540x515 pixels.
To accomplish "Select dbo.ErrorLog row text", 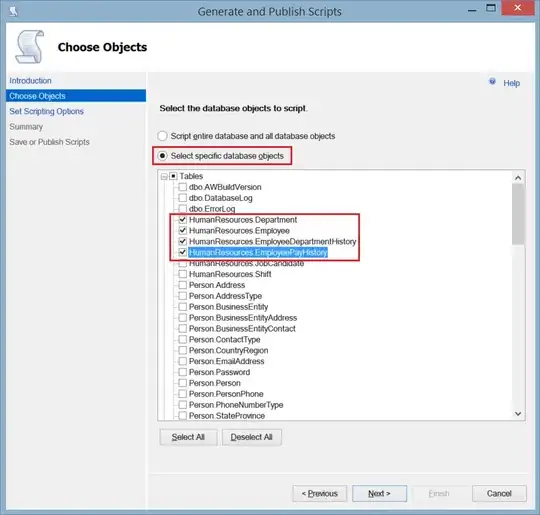I will point(212,209).
